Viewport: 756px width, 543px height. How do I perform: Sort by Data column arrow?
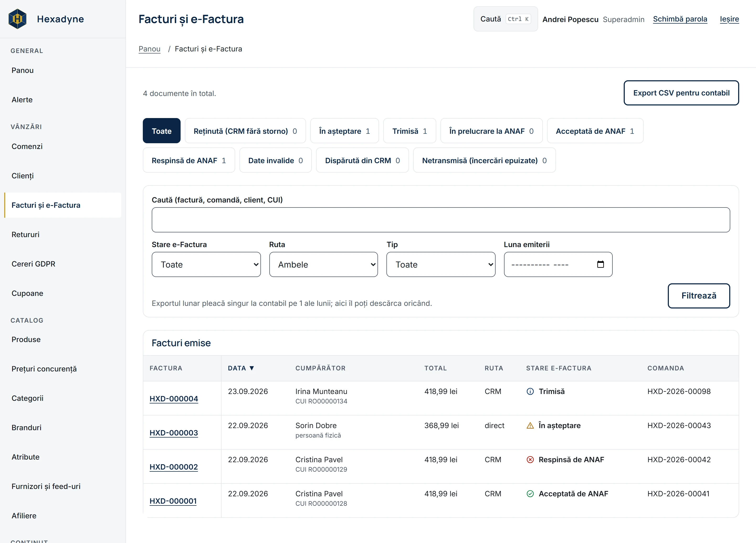(252, 368)
